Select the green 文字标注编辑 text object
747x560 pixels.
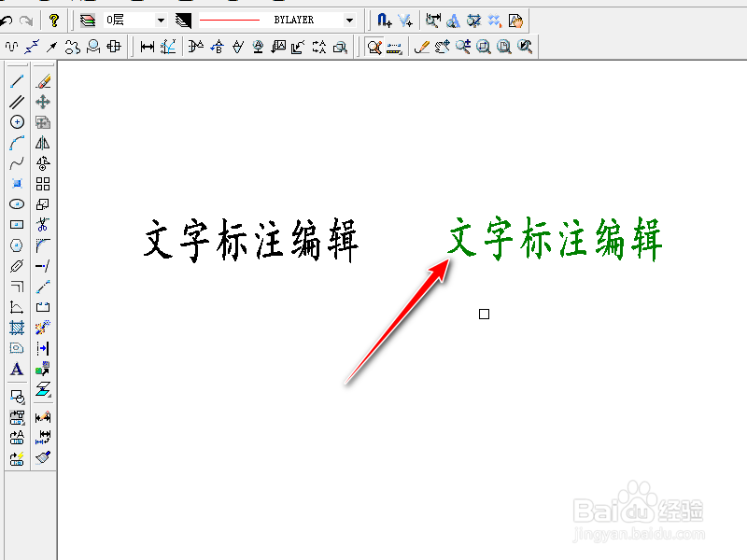tap(555, 239)
